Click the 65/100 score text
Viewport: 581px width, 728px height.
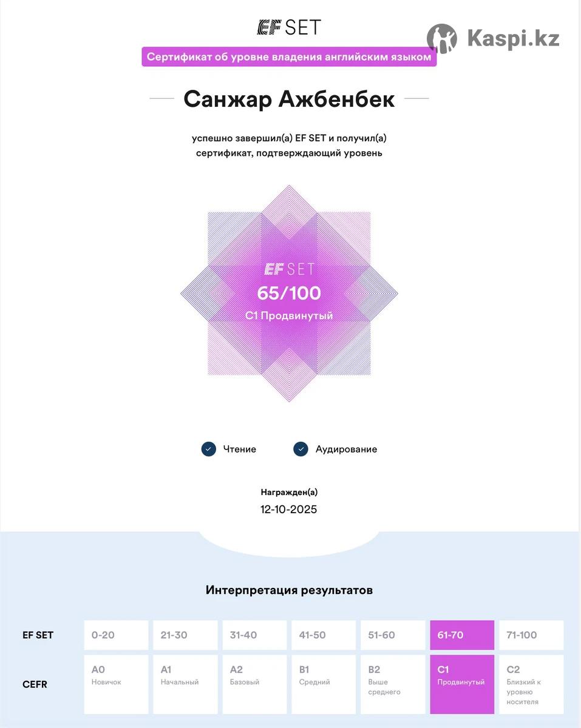coord(289,293)
